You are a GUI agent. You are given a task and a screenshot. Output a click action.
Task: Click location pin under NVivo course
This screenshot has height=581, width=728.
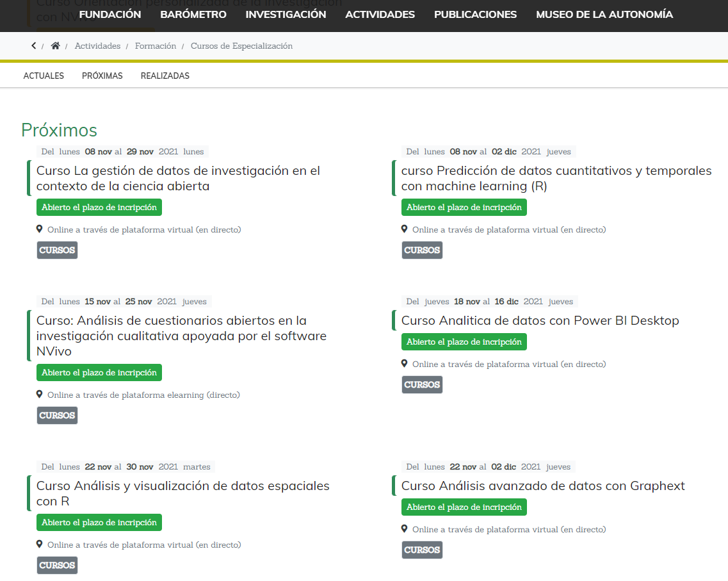pos(39,394)
